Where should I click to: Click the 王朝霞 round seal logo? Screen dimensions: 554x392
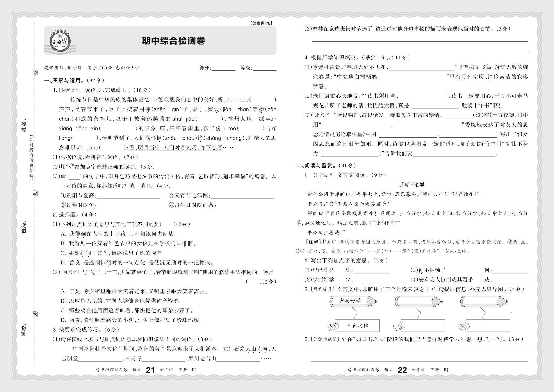(60, 41)
